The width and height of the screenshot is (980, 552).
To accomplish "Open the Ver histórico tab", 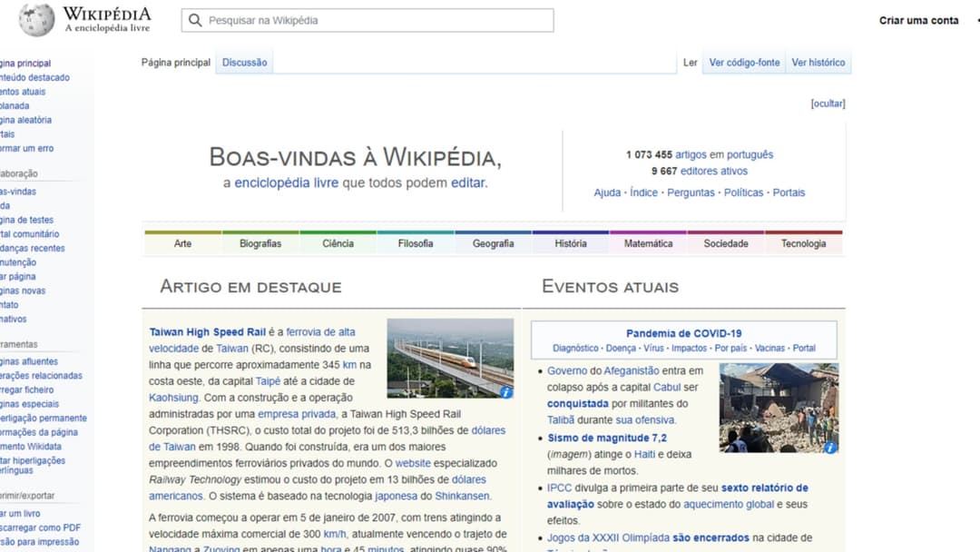I will pos(818,63).
